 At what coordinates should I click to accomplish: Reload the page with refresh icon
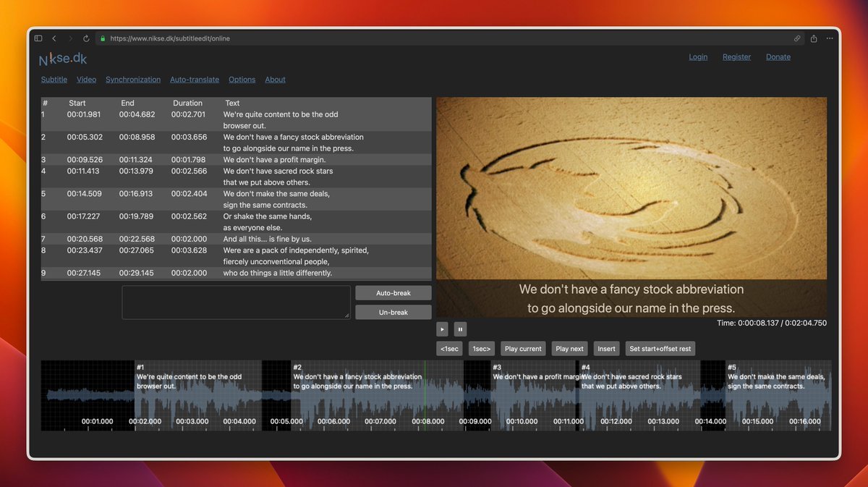86,38
